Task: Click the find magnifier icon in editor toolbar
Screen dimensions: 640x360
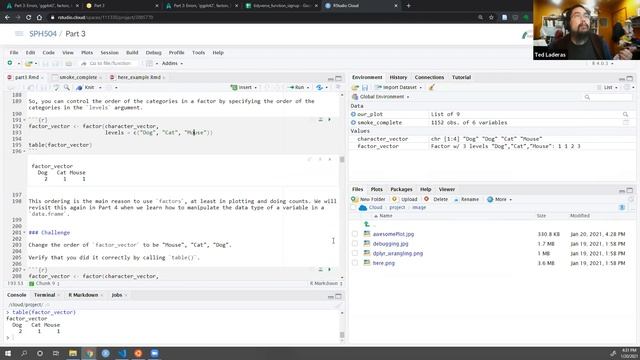Action: pos(67,87)
